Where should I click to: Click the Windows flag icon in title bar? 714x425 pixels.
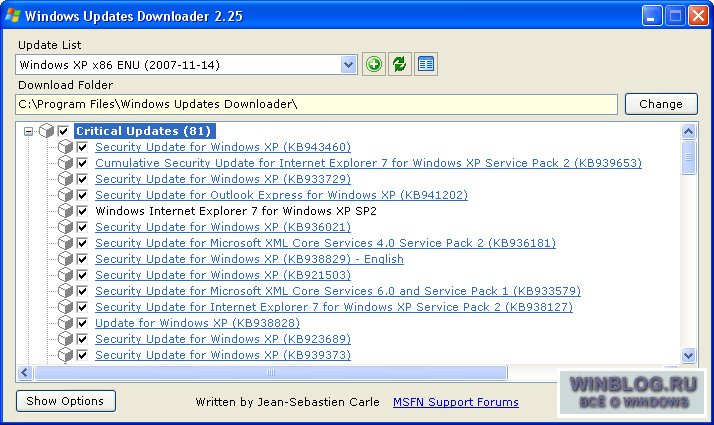13,15
